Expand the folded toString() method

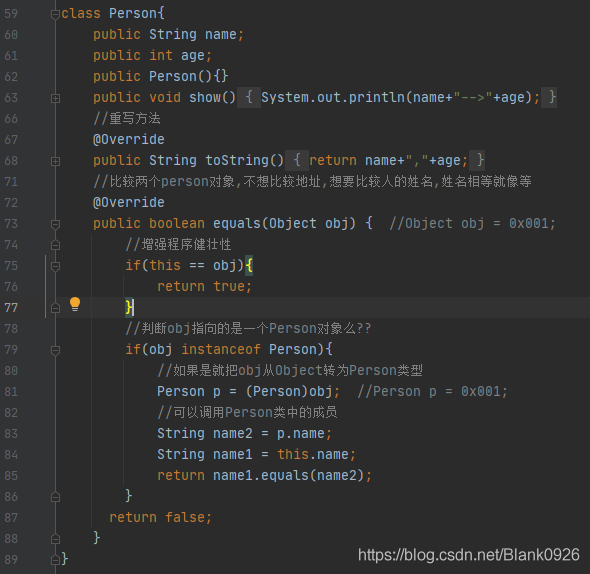pos(55,161)
